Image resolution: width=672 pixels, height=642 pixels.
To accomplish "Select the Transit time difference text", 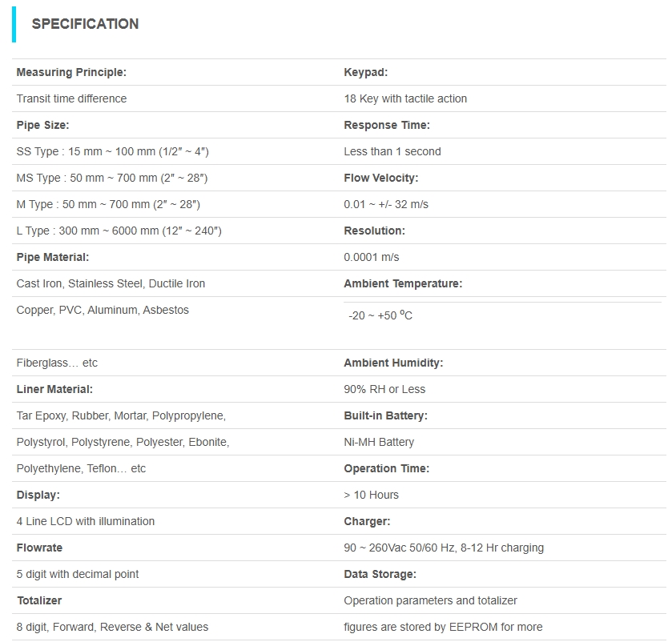I will tap(71, 98).
